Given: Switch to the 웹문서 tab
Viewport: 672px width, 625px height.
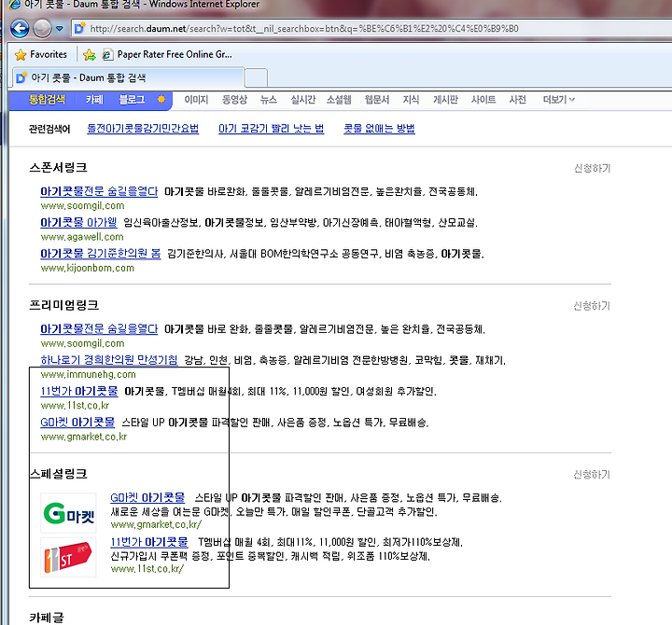Looking at the screenshot, I should click(x=377, y=100).
